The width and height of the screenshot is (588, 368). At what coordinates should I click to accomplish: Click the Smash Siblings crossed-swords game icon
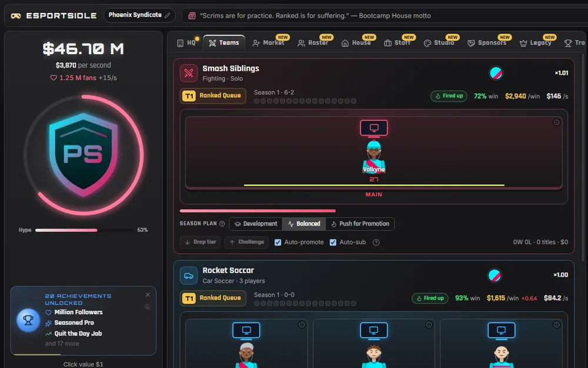[189, 73]
